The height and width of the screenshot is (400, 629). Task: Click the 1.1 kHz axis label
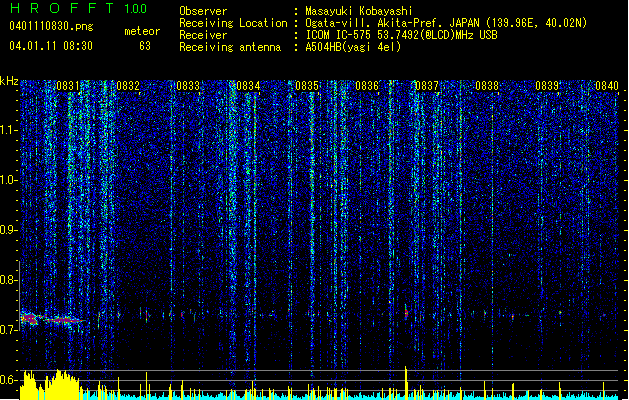pos(9,130)
